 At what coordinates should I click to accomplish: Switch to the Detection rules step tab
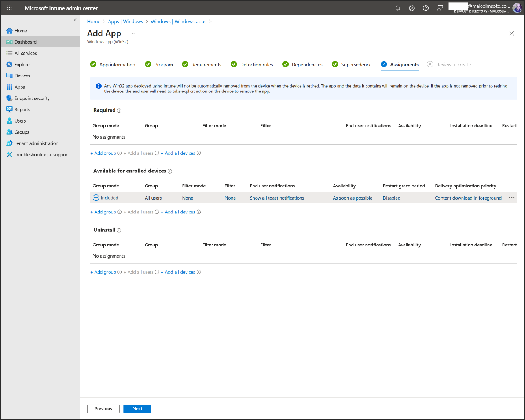tap(256, 65)
